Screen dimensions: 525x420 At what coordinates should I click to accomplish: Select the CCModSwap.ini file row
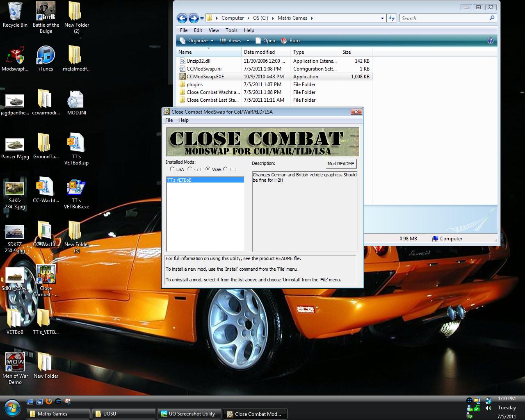(274, 69)
